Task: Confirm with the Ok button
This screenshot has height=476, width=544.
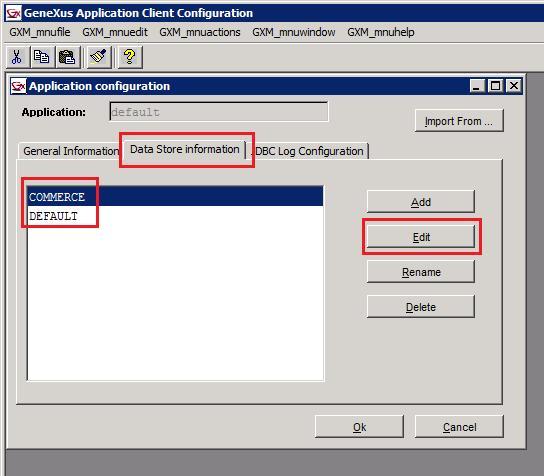Action: [359, 427]
